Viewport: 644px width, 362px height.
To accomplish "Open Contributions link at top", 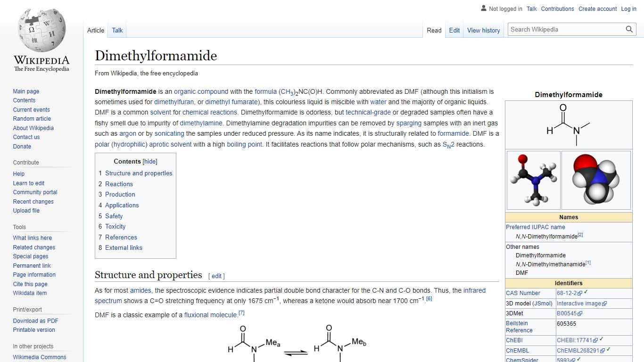I will pyautogui.click(x=558, y=9).
